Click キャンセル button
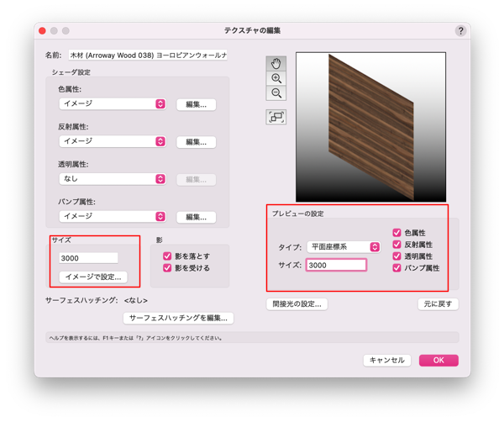504x422 pixels. pos(387,361)
